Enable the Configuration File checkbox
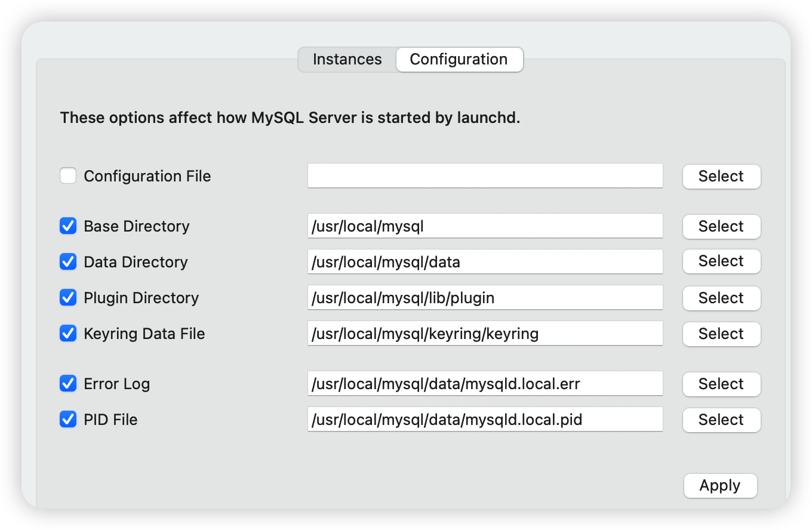812x530 pixels. point(68,176)
